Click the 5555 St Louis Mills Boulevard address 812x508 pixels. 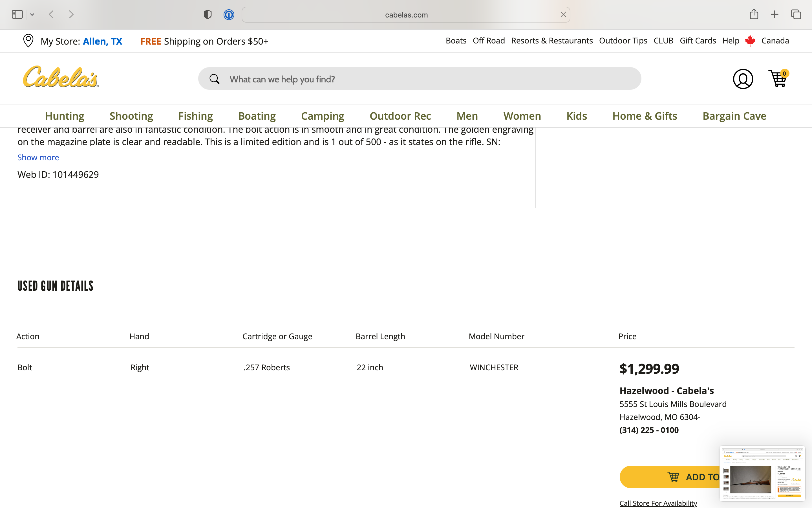[673, 404]
